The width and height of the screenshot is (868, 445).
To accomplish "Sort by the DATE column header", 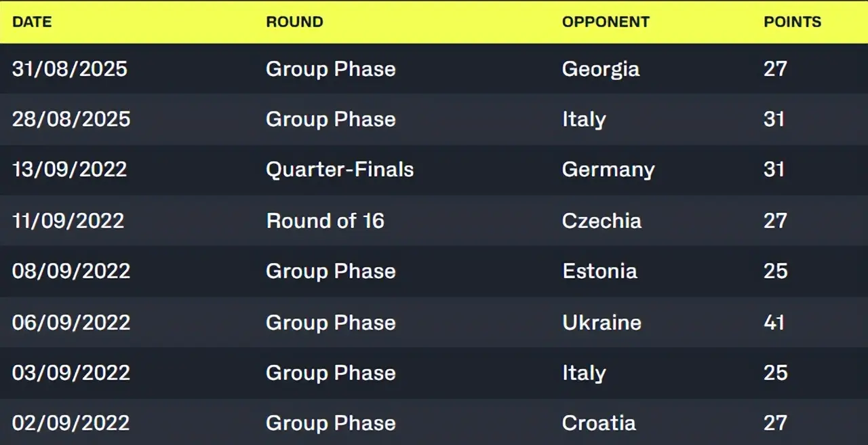I will 32,22.
